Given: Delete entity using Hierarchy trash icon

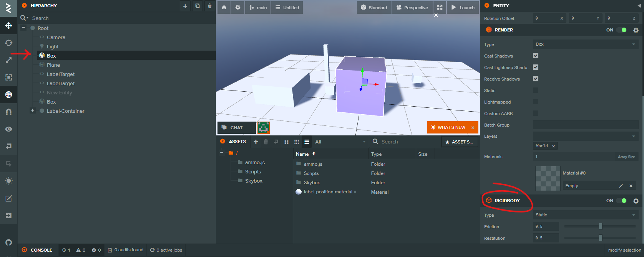Looking at the screenshot, I should coord(209,6).
